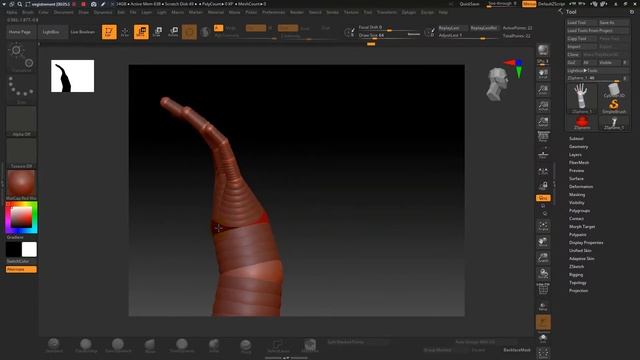Toggle the orange Alternate button

[x=21, y=269]
